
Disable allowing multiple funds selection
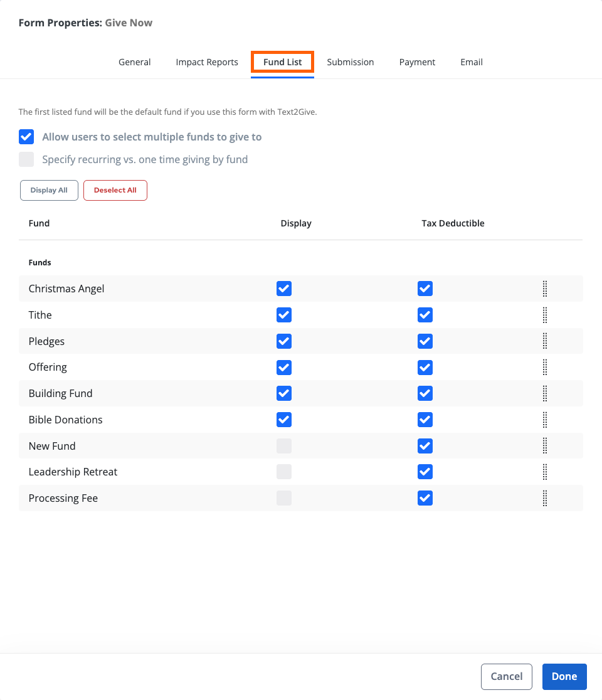pos(26,137)
